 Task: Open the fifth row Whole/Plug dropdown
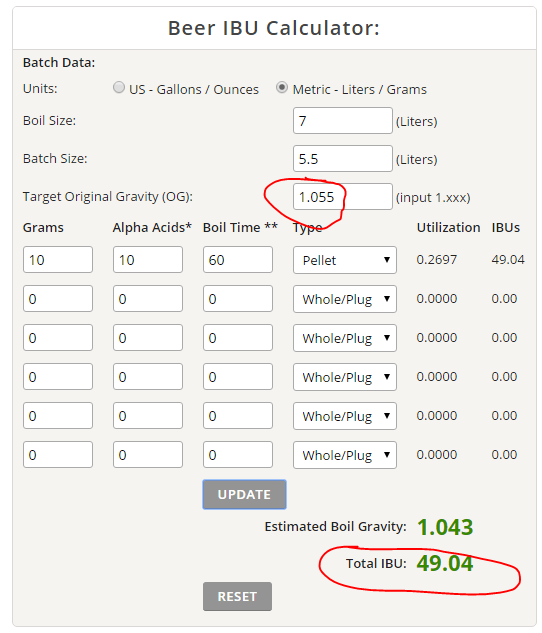345,416
